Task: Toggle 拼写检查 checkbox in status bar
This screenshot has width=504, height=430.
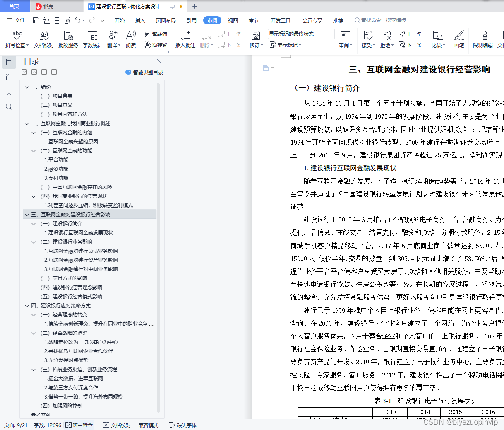Action: tap(68, 424)
